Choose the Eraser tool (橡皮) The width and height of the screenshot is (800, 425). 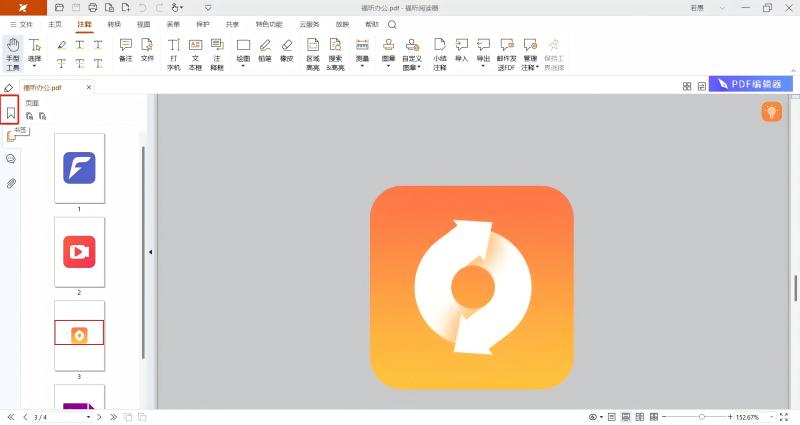coord(287,54)
